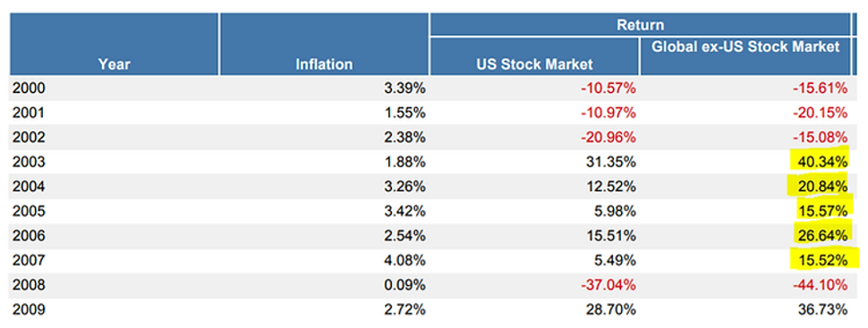Click the Year column header
868x328 pixels.
[x=114, y=64]
